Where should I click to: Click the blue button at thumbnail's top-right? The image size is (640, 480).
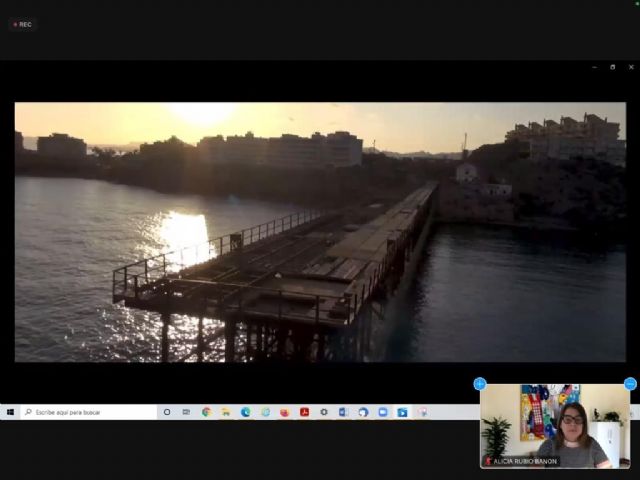tap(630, 384)
